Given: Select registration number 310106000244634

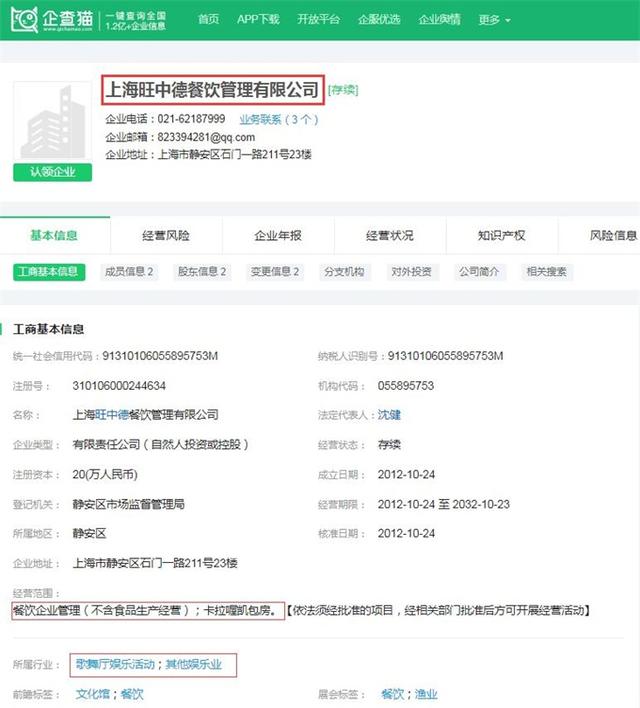Looking at the screenshot, I should tap(119, 386).
